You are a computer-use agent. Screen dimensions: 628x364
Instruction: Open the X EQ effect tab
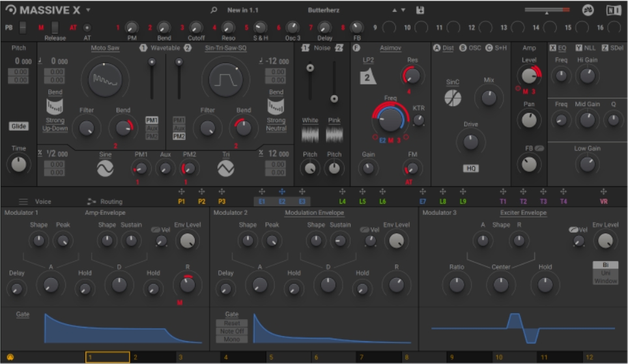pos(558,48)
